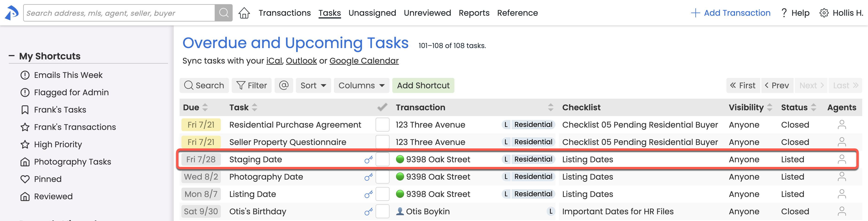Collapse the My Shortcuts section

(12, 56)
